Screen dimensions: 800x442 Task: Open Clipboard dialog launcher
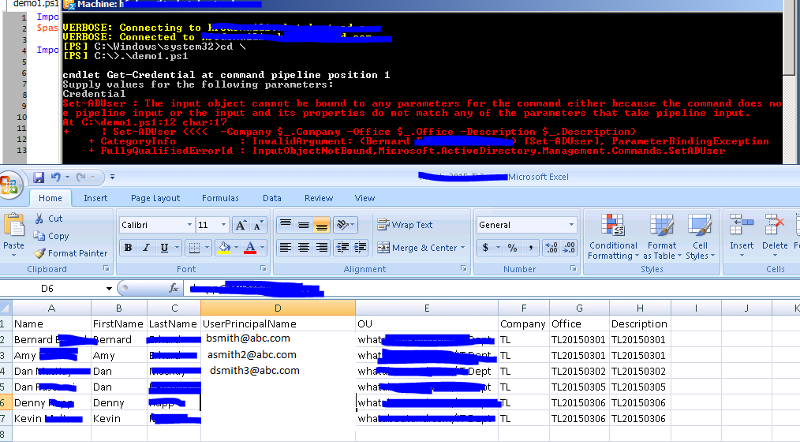pos(106,268)
